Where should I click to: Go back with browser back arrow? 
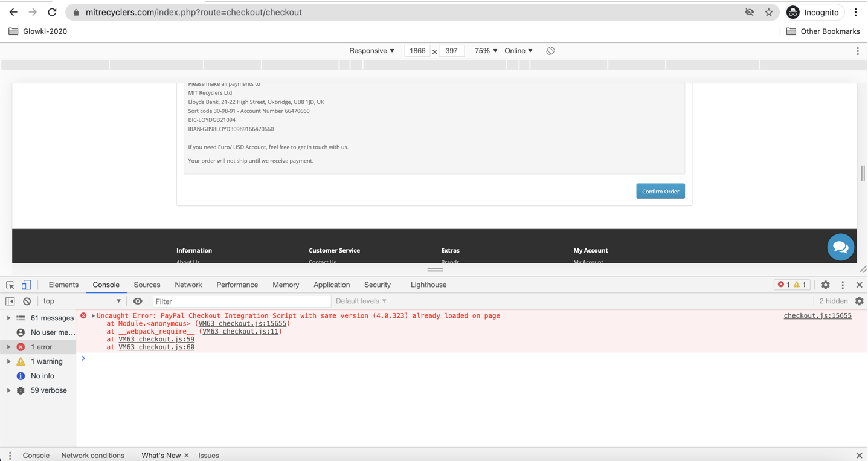pyautogui.click(x=13, y=12)
